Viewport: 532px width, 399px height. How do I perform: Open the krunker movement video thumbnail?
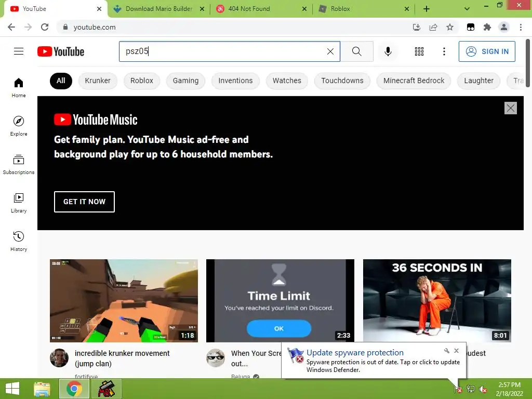[x=124, y=301]
